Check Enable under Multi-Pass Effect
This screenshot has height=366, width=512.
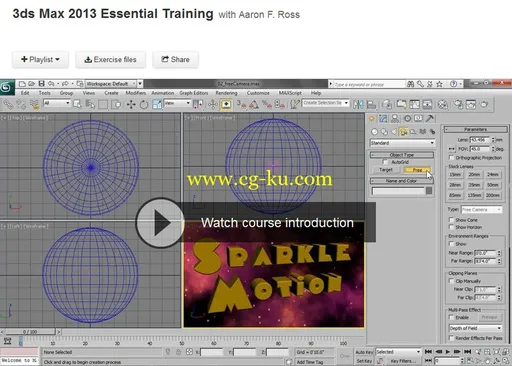tap(451, 317)
